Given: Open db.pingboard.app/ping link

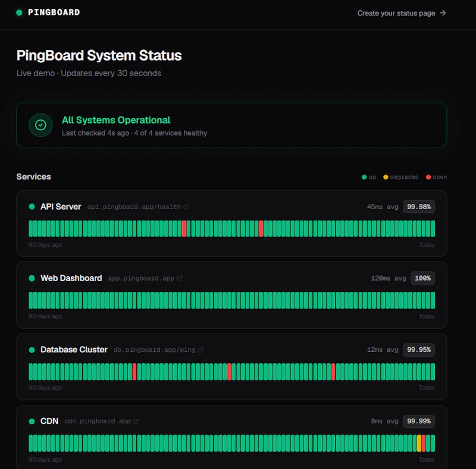Looking at the screenshot, I should click(154, 350).
